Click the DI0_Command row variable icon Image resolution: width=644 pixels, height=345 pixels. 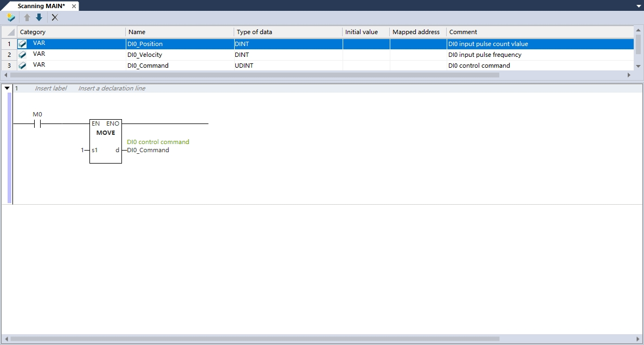tap(23, 65)
